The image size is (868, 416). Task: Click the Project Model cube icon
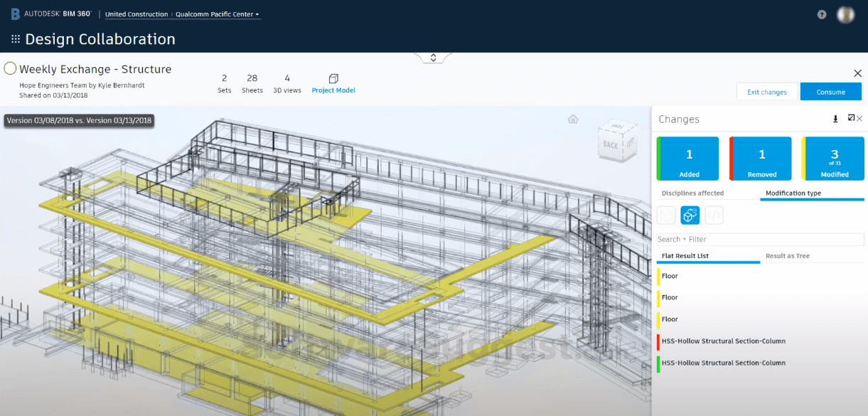click(333, 80)
